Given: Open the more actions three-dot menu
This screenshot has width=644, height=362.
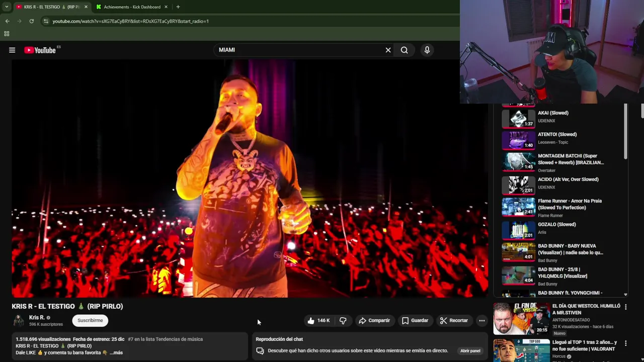Looking at the screenshot, I should [x=481, y=320].
